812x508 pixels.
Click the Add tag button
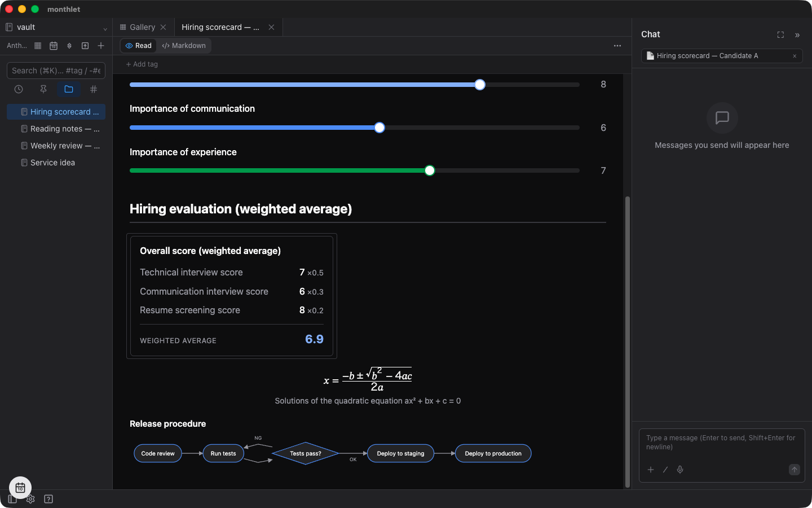(142, 64)
